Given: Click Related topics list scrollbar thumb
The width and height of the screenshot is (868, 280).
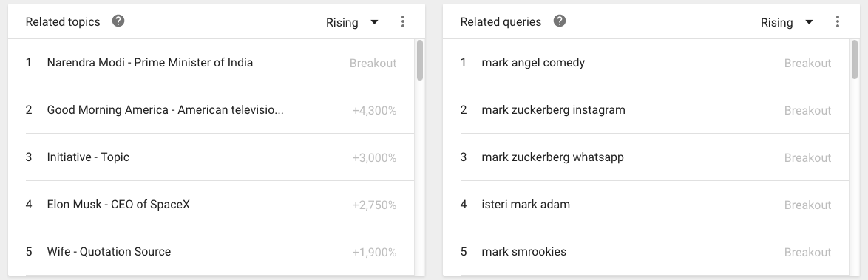Looking at the screenshot, I should pos(420,60).
